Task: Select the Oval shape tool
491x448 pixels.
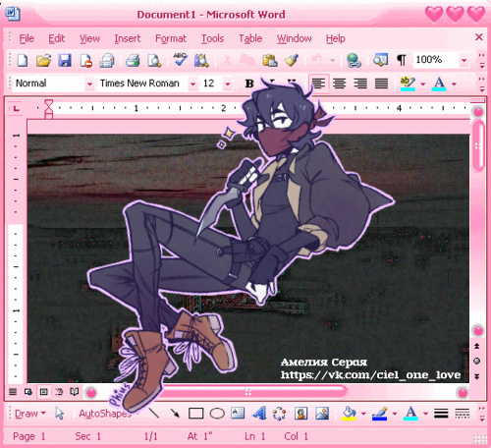Action: 217,414
